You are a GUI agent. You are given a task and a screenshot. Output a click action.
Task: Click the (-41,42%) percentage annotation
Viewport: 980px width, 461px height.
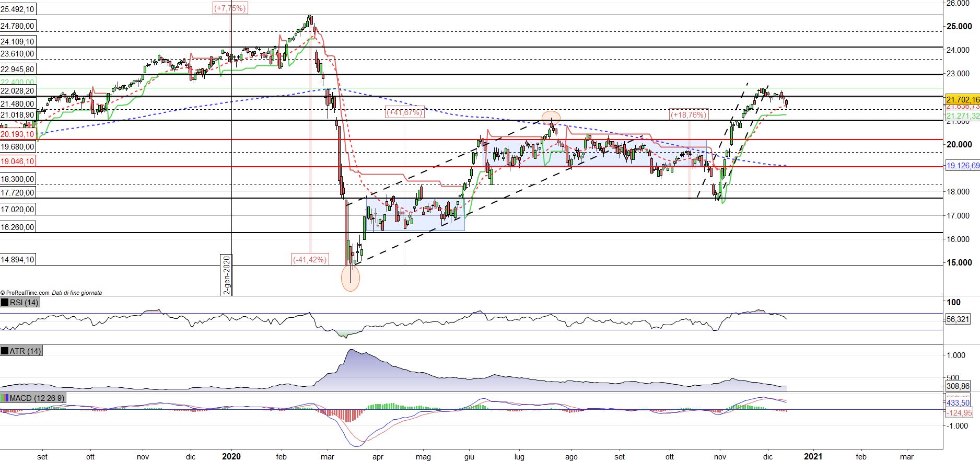pos(310,259)
